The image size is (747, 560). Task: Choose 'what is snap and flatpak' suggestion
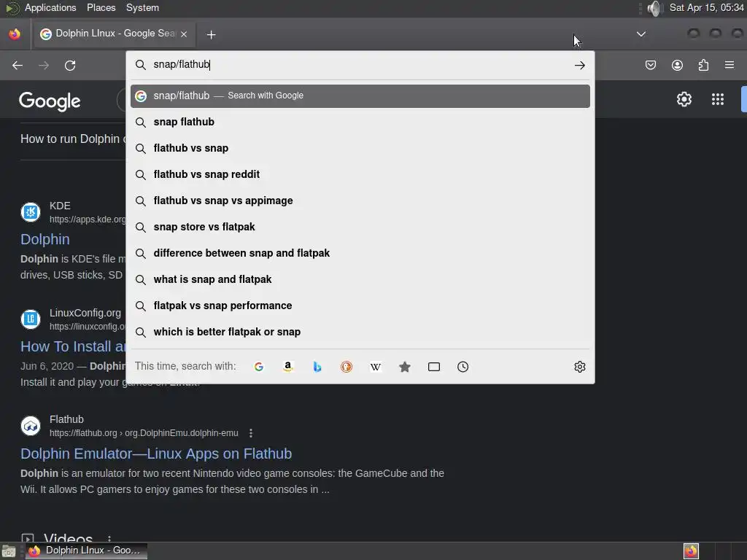tap(360, 279)
